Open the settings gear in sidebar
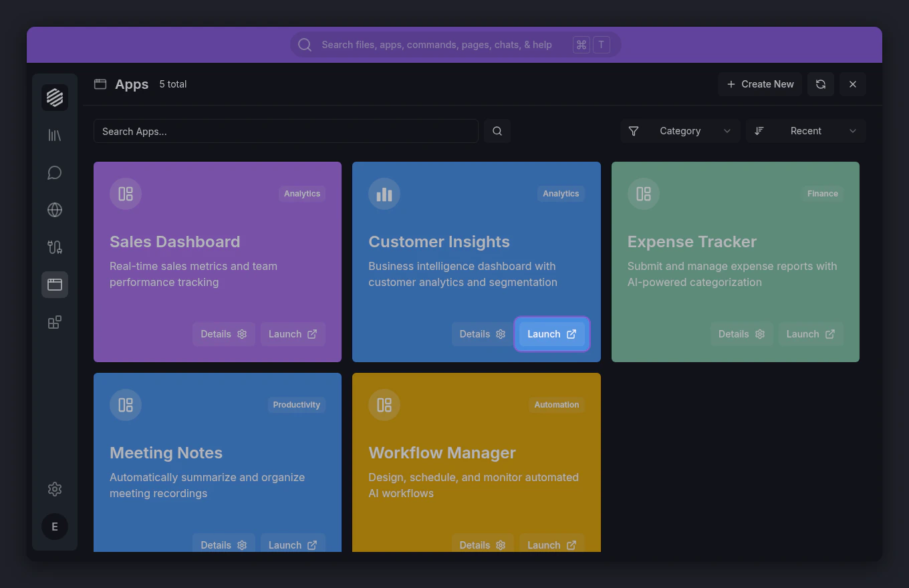This screenshot has height=588, width=909. [55, 489]
